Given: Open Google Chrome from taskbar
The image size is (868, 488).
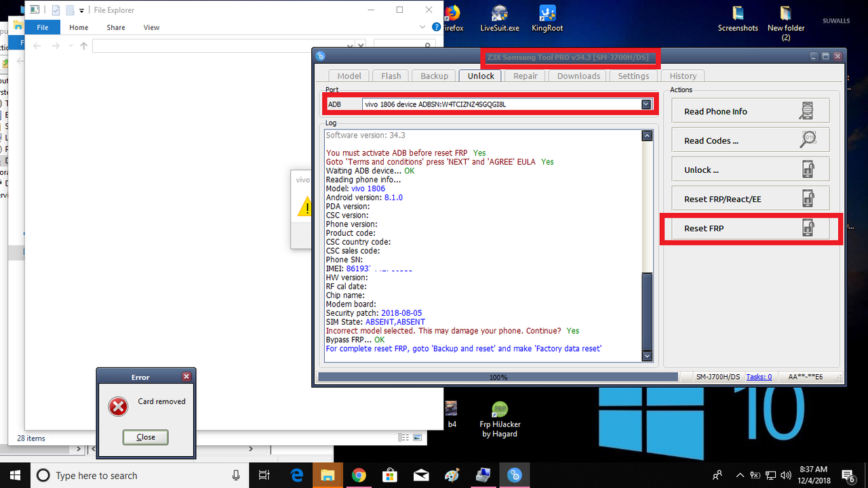Looking at the screenshot, I should (x=359, y=475).
